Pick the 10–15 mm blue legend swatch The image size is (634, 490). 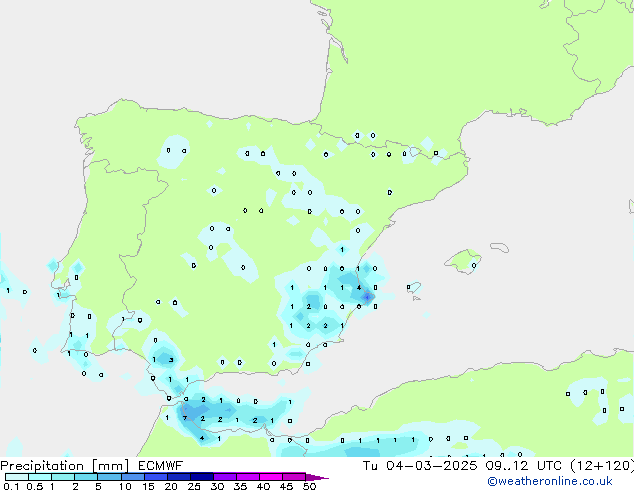132,477
